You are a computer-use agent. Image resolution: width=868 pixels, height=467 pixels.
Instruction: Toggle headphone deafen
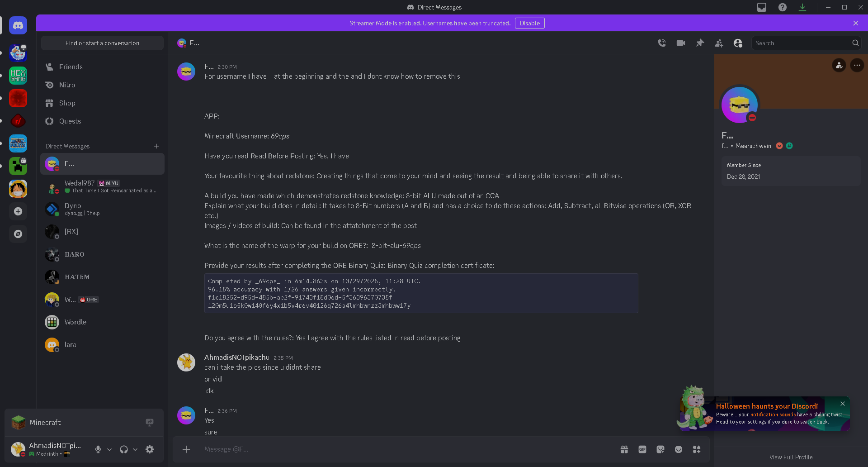(123, 449)
